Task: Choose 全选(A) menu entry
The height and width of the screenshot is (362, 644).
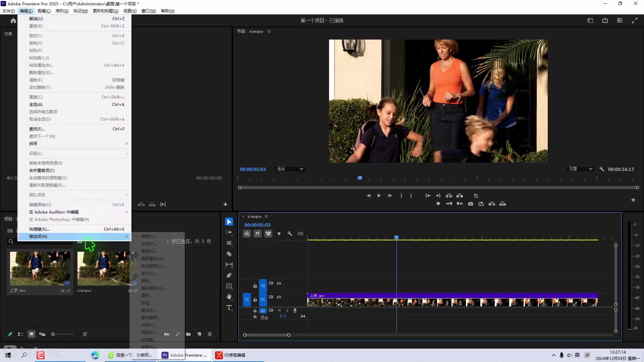Action: (74, 104)
